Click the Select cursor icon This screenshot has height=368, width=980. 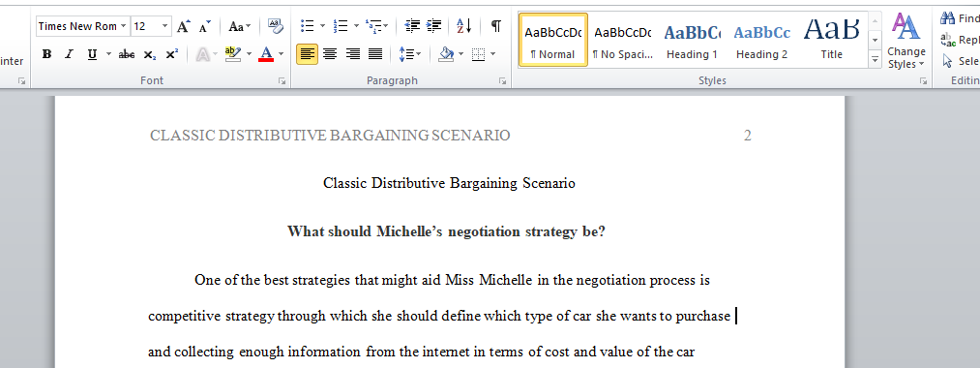click(948, 61)
